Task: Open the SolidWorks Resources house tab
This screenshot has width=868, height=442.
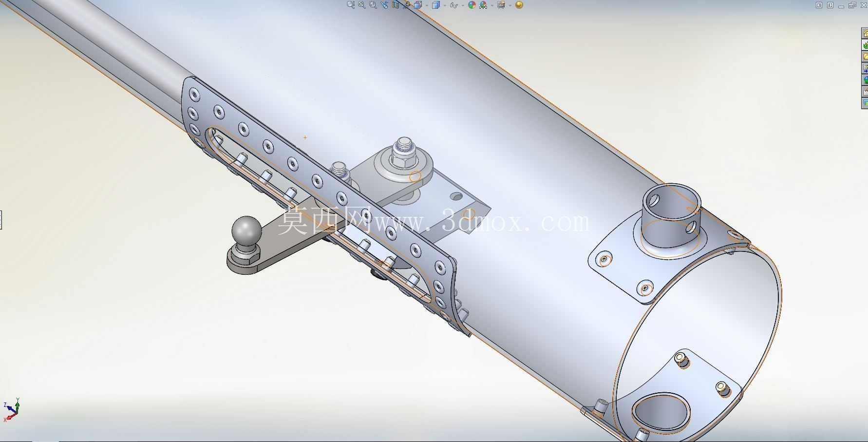Action: (x=865, y=33)
